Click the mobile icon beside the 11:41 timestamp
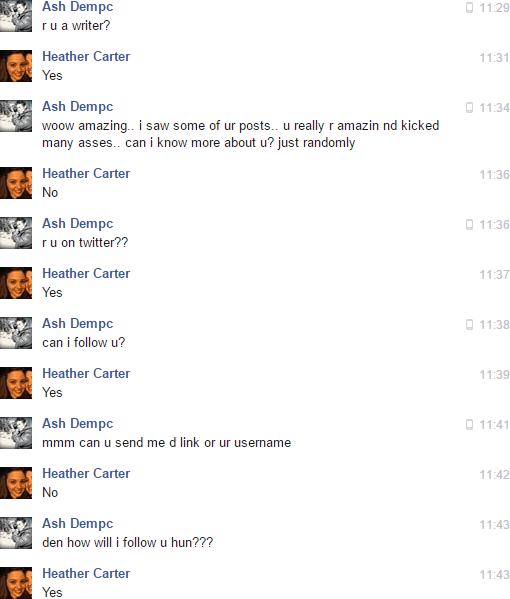The image size is (510, 599). (470, 425)
